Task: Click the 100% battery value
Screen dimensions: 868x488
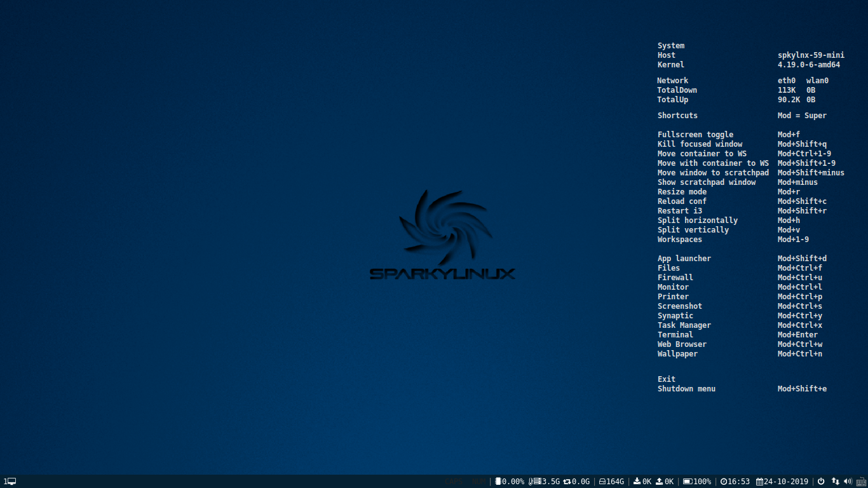Action: click(702, 481)
